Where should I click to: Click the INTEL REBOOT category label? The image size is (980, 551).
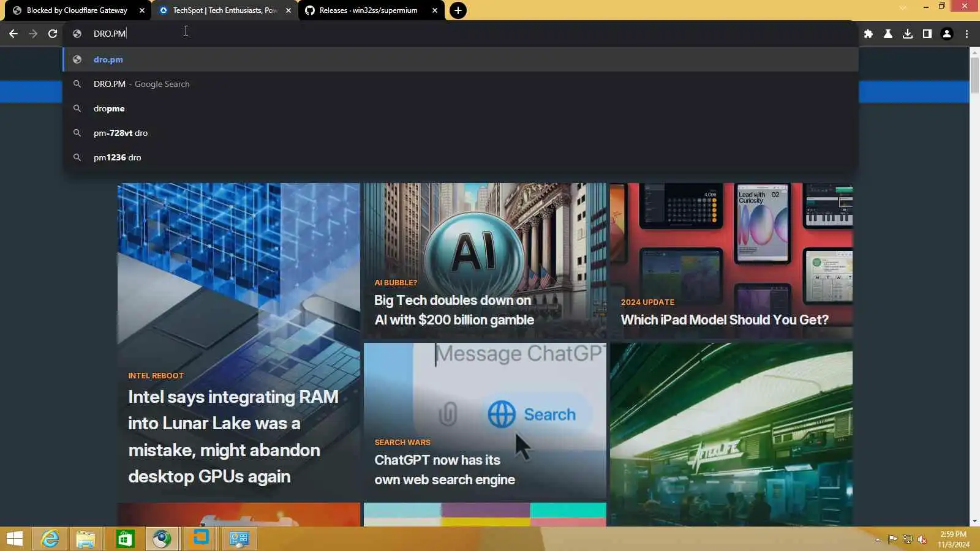156,376
